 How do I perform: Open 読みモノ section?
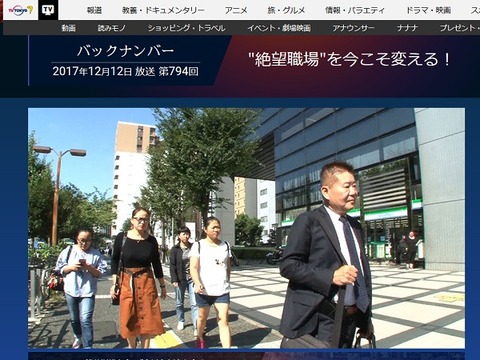[x=112, y=28]
